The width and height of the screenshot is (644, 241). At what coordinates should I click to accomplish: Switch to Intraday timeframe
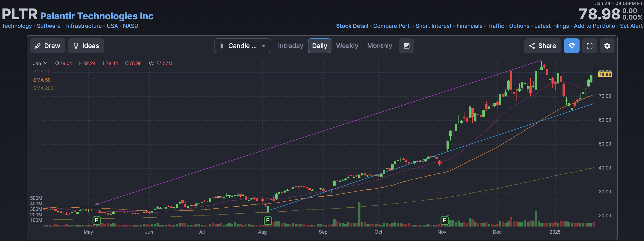pos(290,46)
